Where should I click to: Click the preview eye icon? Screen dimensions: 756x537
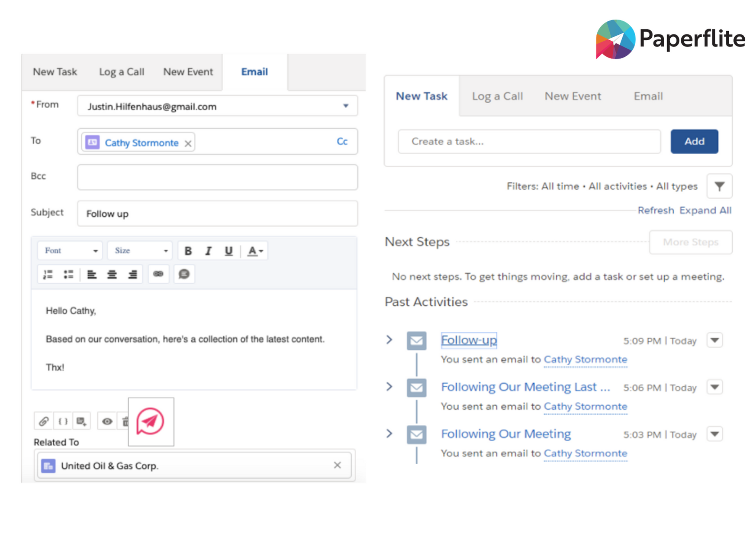coord(107,421)
